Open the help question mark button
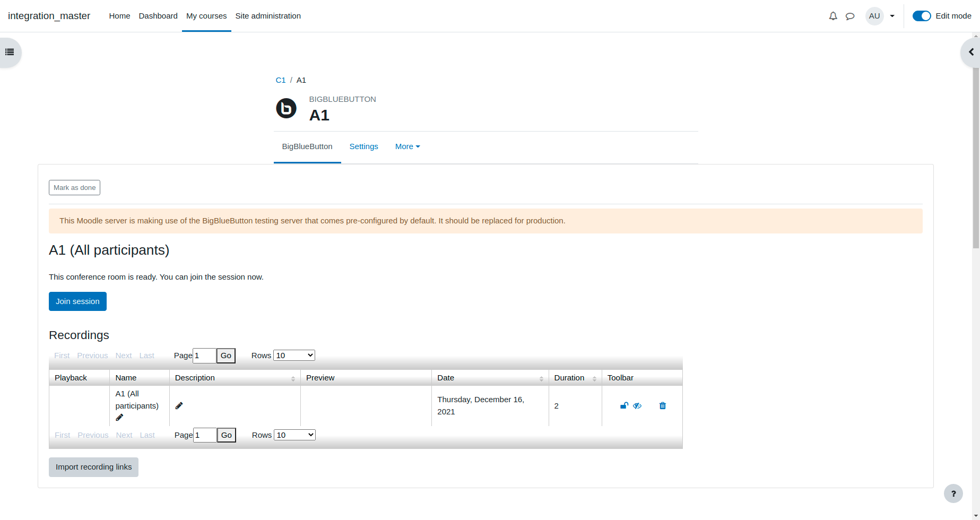This screenshot has height=520, width=980. click(953, 493)
